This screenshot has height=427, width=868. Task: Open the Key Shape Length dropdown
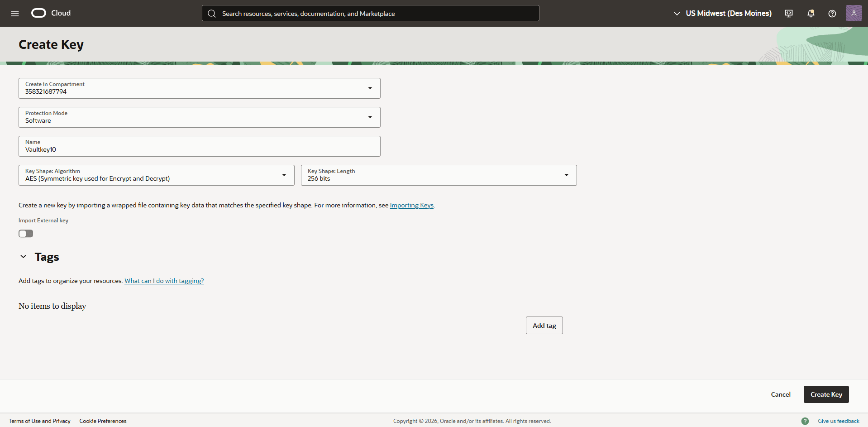tap(439, 175)
